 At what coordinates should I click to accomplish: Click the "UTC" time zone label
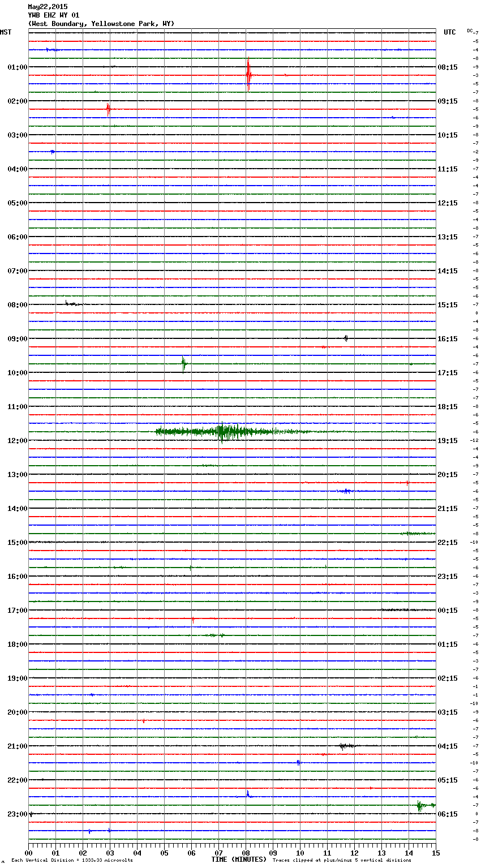[450, 32]
